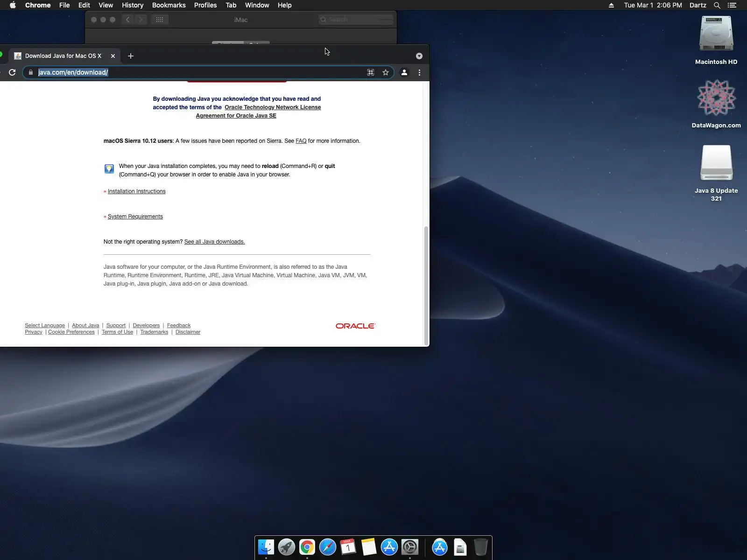This screenshot has height=560, width=747.
Task: Open System Requirements link
Action: [135, 217]
